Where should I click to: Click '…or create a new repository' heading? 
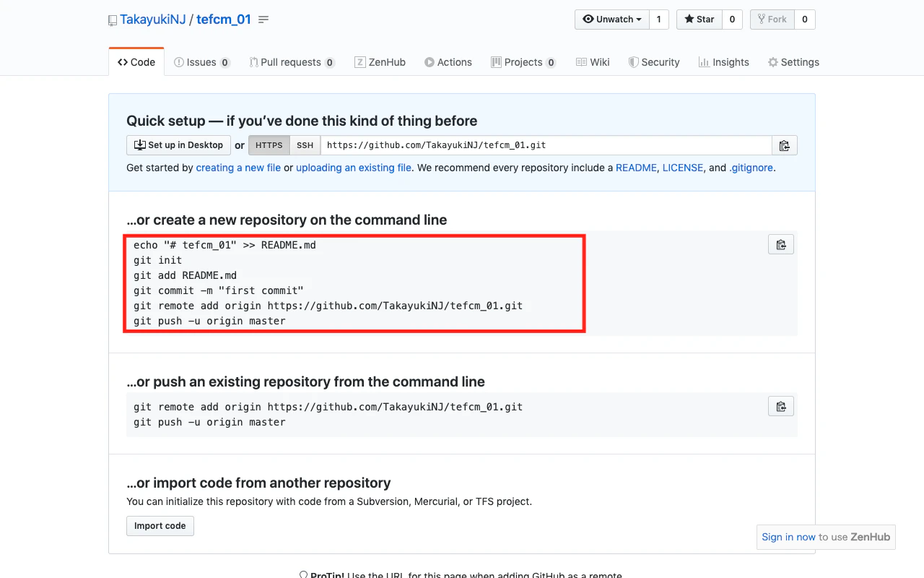(287, 220)
